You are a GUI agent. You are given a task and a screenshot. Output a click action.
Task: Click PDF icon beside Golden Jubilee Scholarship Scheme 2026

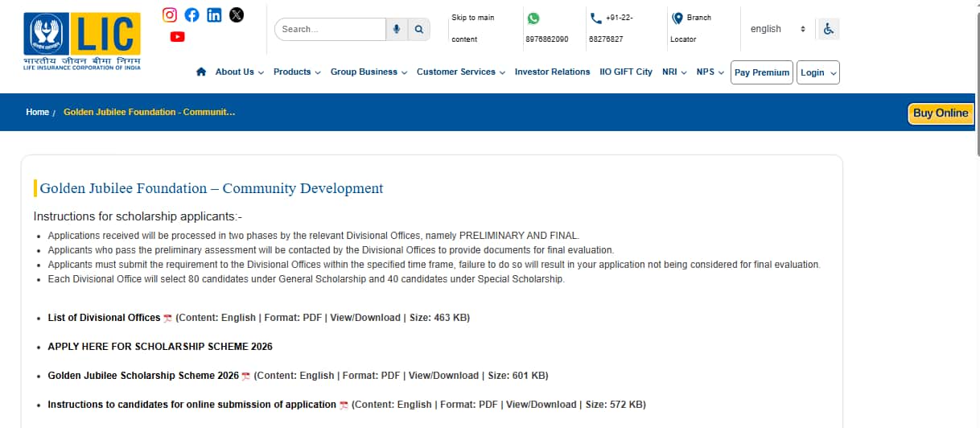[x=245, y=376]
